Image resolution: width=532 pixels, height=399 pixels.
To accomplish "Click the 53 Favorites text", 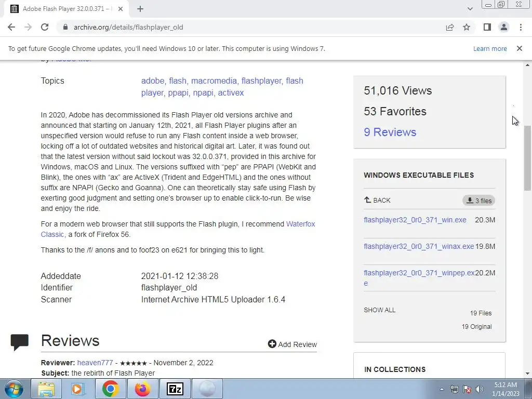I will click(x=395, y=111).
